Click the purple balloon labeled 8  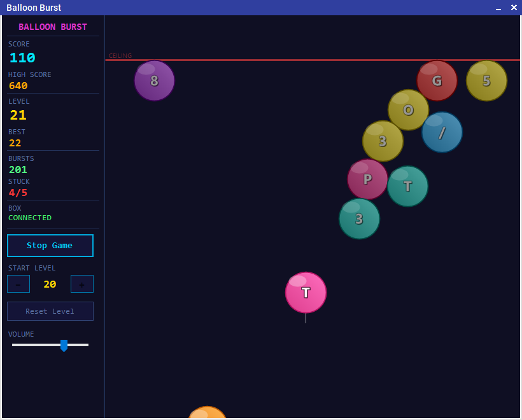click(x=154, y=81)
